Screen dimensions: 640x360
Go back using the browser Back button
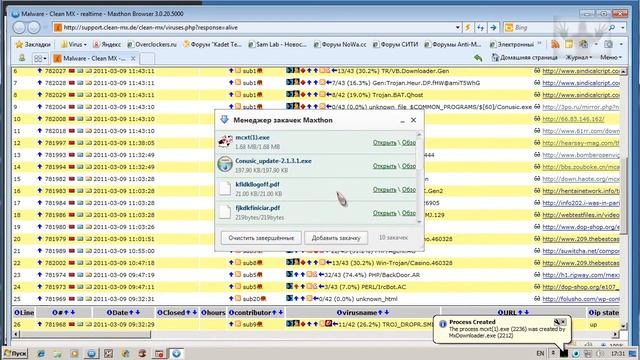[19, 27]
